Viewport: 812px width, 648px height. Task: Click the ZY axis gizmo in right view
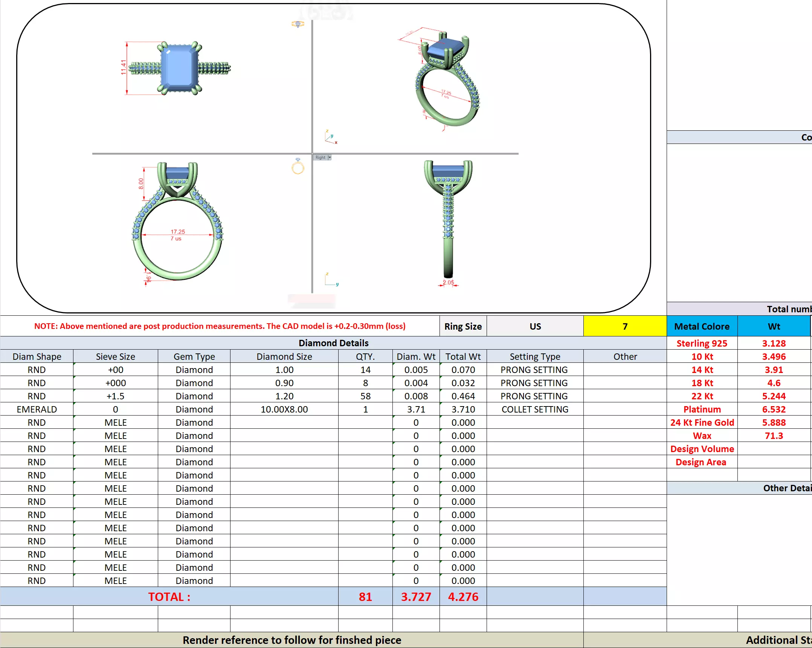tap(331, 280)
